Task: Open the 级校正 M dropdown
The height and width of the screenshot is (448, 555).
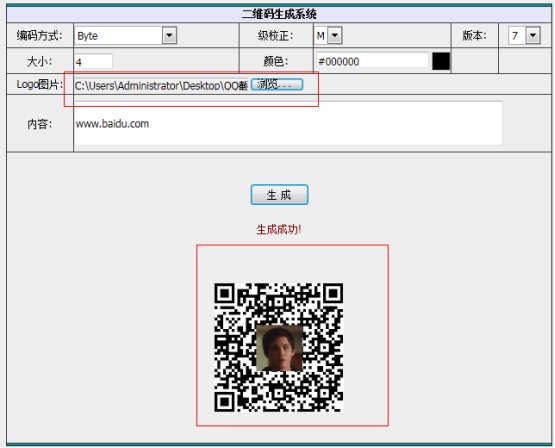Action: (328, 35)
